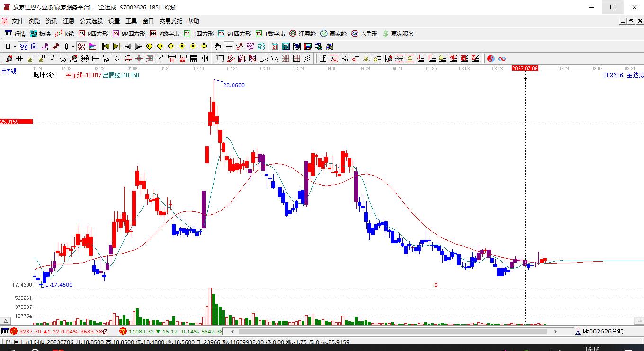This screenshot has height=351, width=644.
Task: Click the 日K线 chart label
Action: point(9,71)
